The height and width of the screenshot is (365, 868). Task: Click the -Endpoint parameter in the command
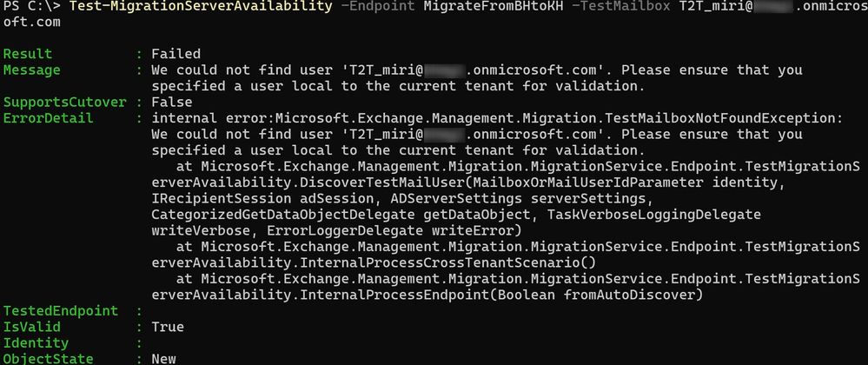pos(379,7)
